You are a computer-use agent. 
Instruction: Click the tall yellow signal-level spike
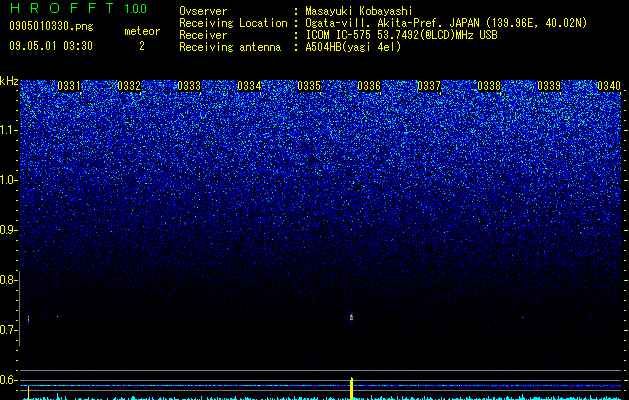(x=351, y=388)
